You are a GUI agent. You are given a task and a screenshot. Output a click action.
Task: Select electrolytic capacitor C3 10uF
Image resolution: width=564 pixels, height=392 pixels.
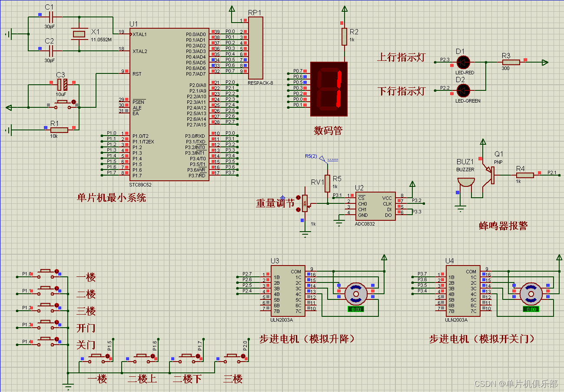(63, 84)
